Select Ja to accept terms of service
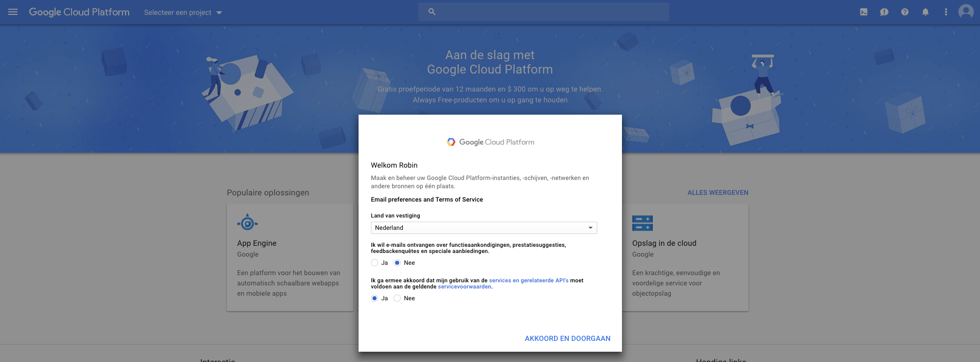Image resolution: width=980 pixels, height=362 pixels. point(375,298)
